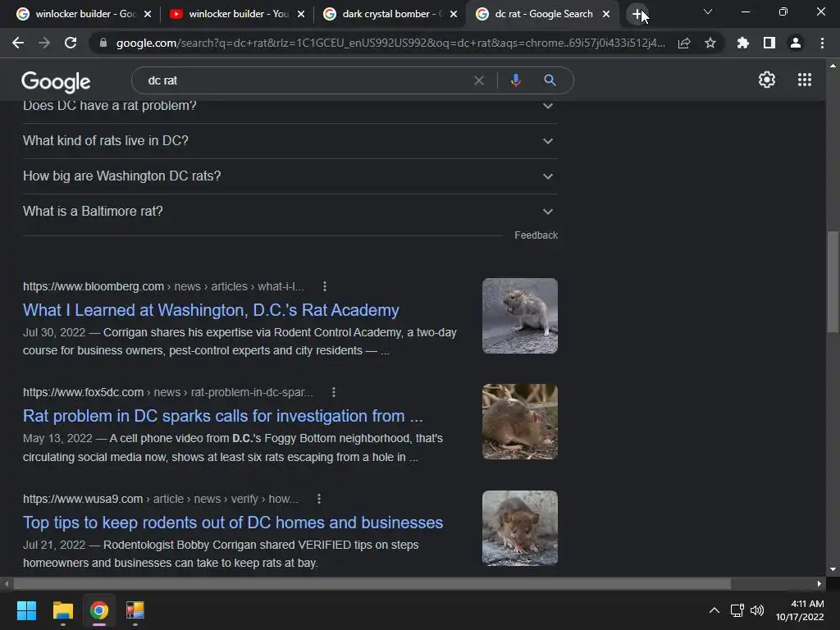Viewport: 840px width, 630px height.
Task: Go to the Google logo homepage
Action: (x=56, y=81)
